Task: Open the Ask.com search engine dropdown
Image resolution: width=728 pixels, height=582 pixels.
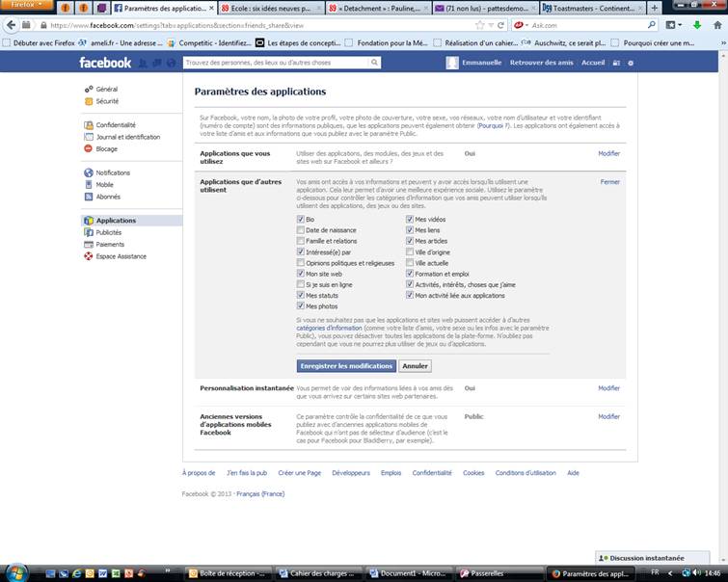Action: pyautogui.click(x=522, y=25)
